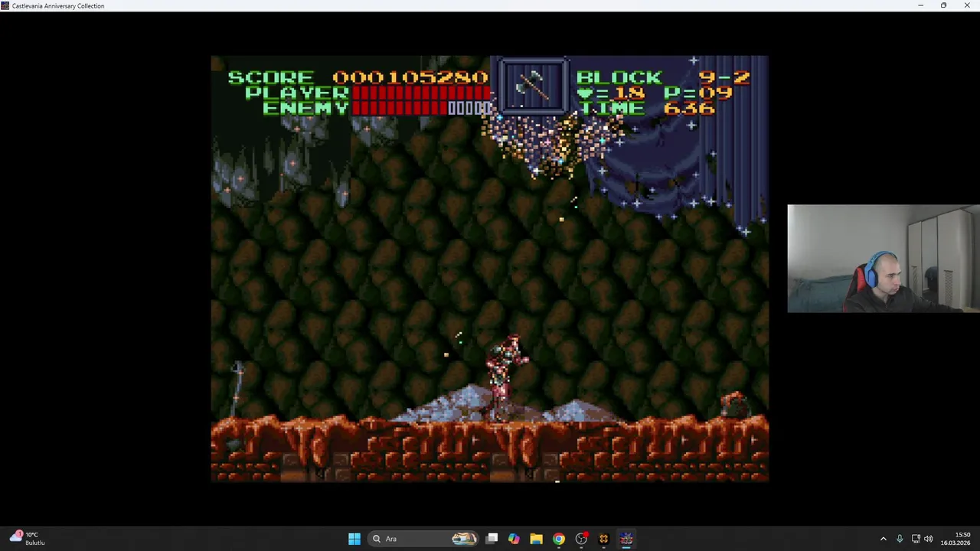
Task: Click the ENEMY health bar
Action: pyautogui.click(x=423, y=108)
